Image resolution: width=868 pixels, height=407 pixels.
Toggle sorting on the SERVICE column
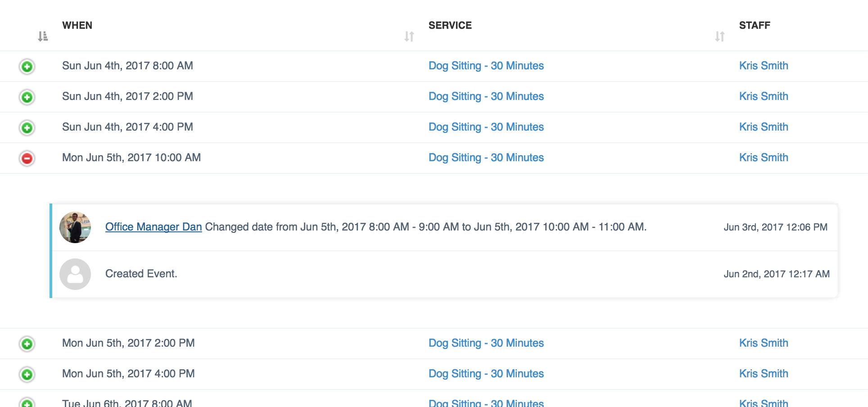point(409,36)
